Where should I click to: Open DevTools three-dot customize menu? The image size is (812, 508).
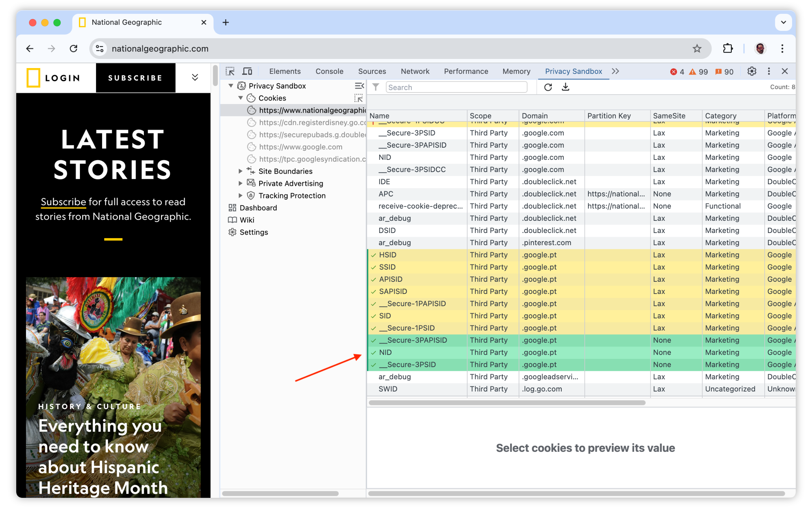769,71
